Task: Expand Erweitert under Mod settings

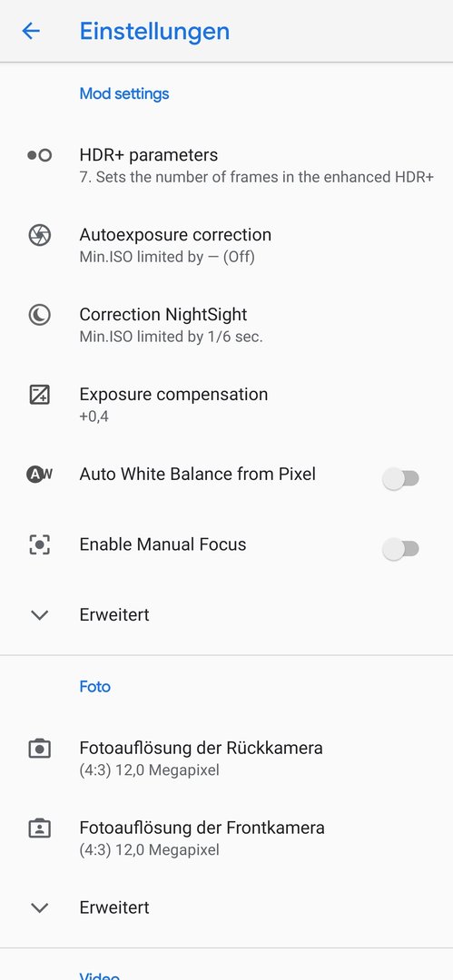Action: 227,614
